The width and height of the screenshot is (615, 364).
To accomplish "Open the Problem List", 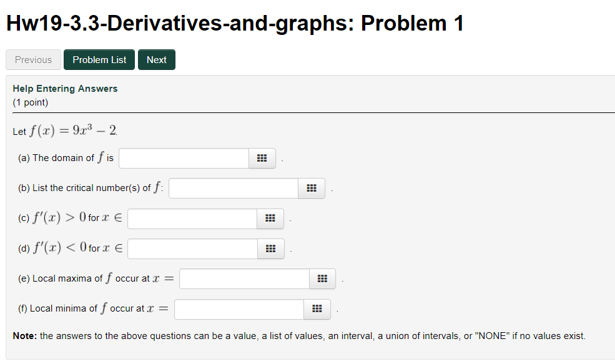I will pyautogui.click(x=99, y=59).
